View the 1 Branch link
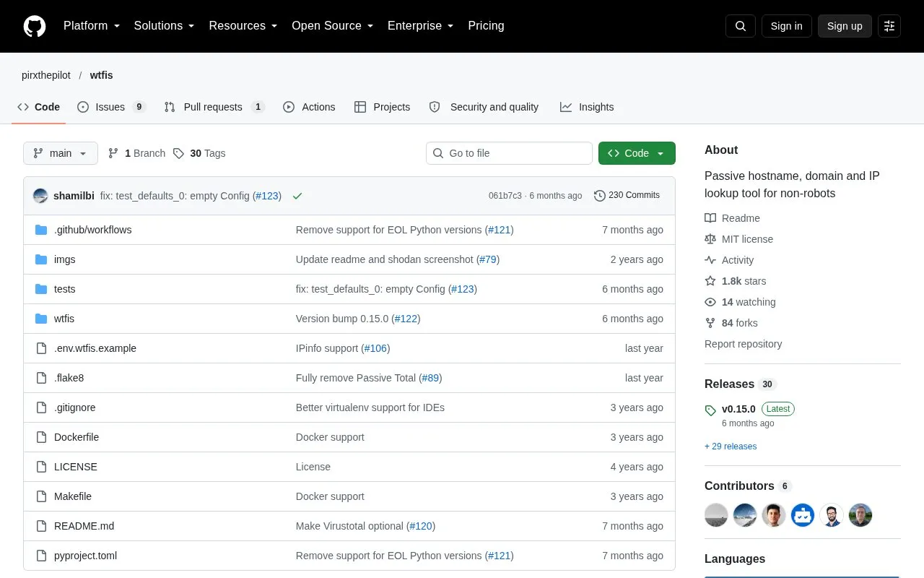This screenshot has width=924, height=578. tap(136, 153)
